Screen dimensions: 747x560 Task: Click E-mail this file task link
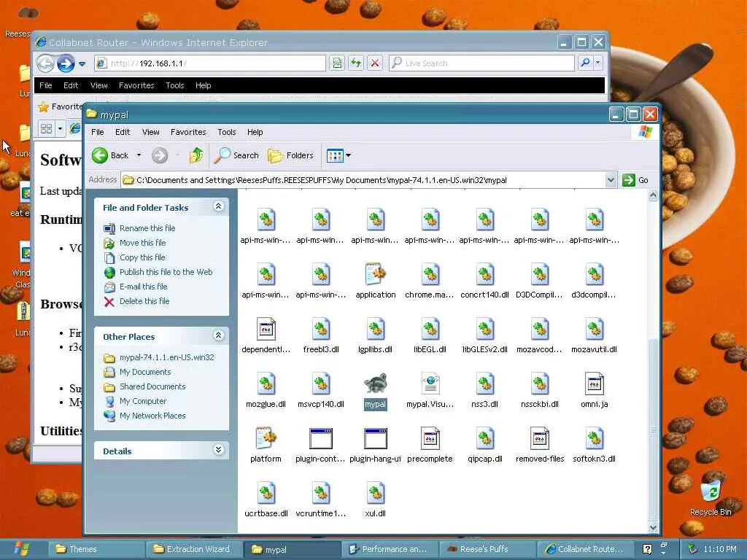coord(143,287)
